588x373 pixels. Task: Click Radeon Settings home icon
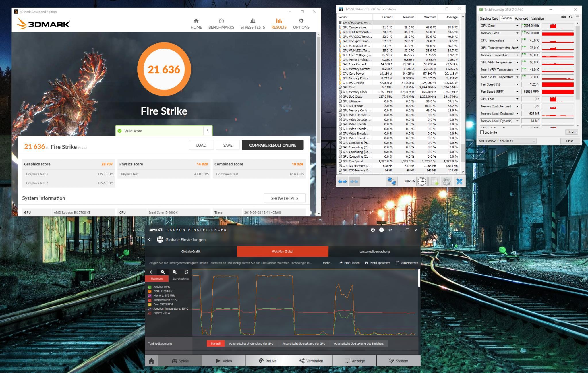pyautogui.click(x=151, y=361)
